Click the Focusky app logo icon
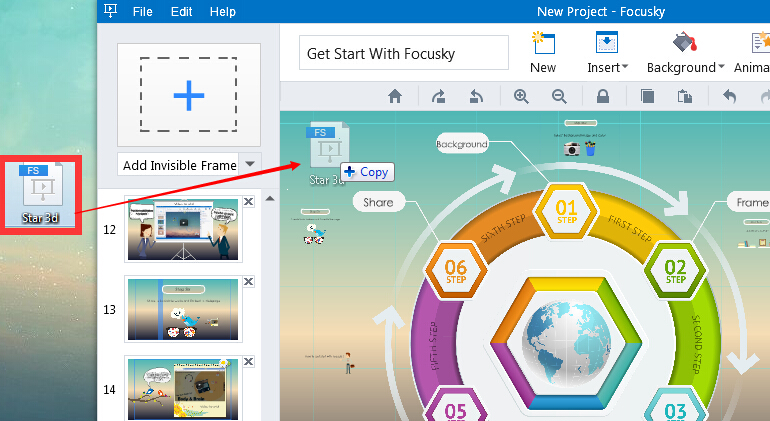 (110, 10)
